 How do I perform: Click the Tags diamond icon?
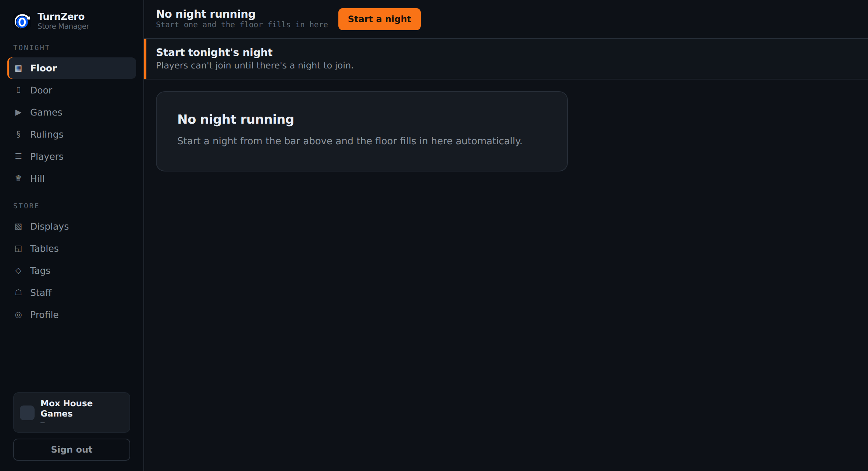[x=18, y=271]
